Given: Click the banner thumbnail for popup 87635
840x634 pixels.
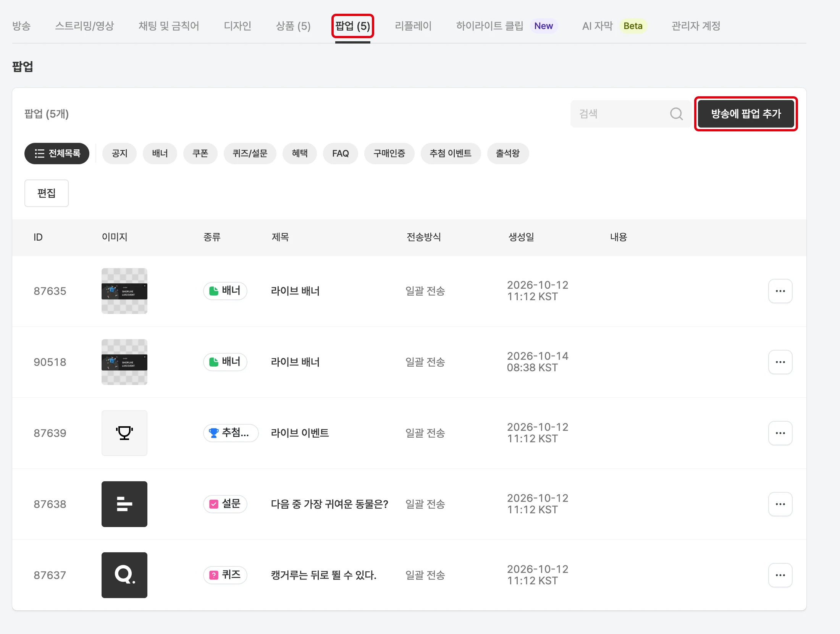Looking at the screenshot, I should click(x=124, y=291).
